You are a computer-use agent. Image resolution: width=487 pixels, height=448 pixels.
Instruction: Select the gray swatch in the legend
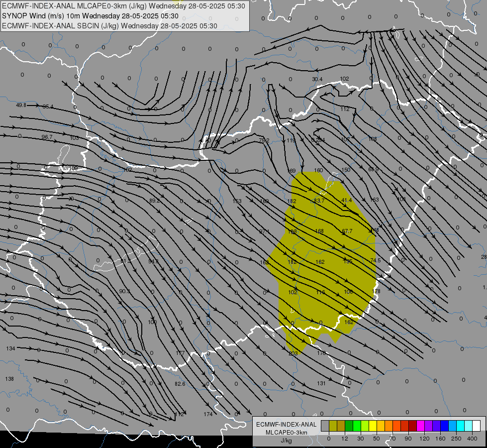click(325, 426)
